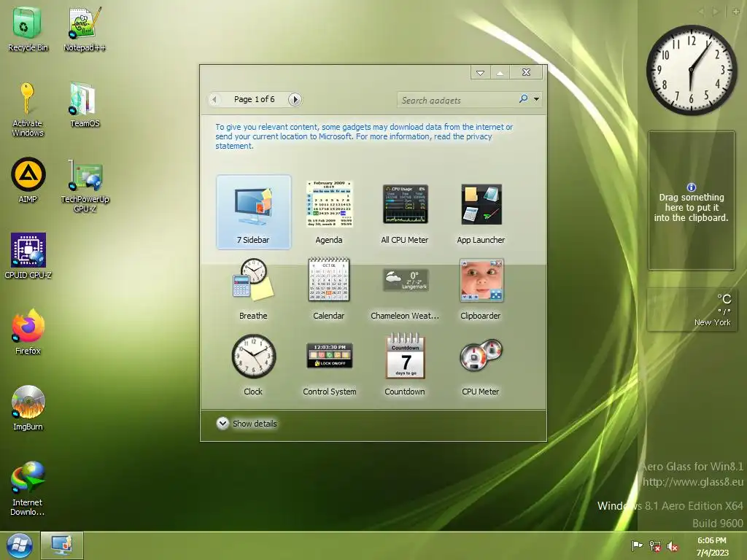Pick the App Launcher gadget
747x560 pixels.
[x=481, y=212]
